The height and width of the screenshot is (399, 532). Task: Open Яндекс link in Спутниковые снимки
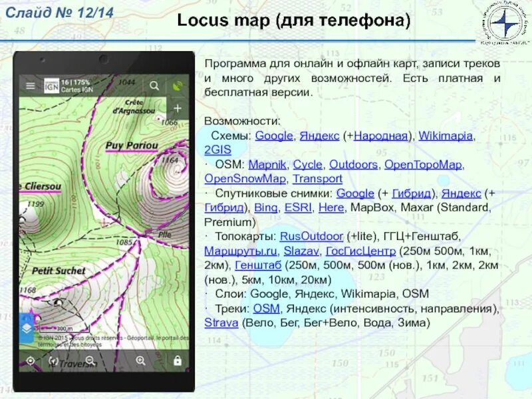coord(461,194)
